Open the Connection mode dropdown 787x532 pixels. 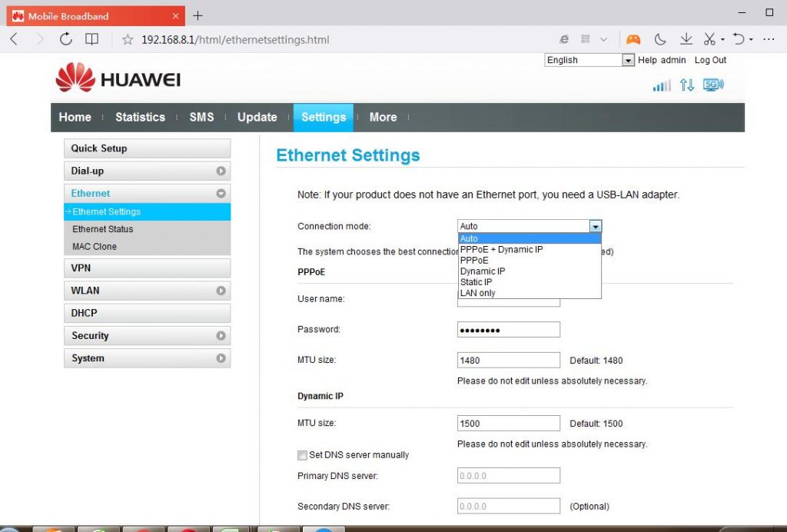596,226
